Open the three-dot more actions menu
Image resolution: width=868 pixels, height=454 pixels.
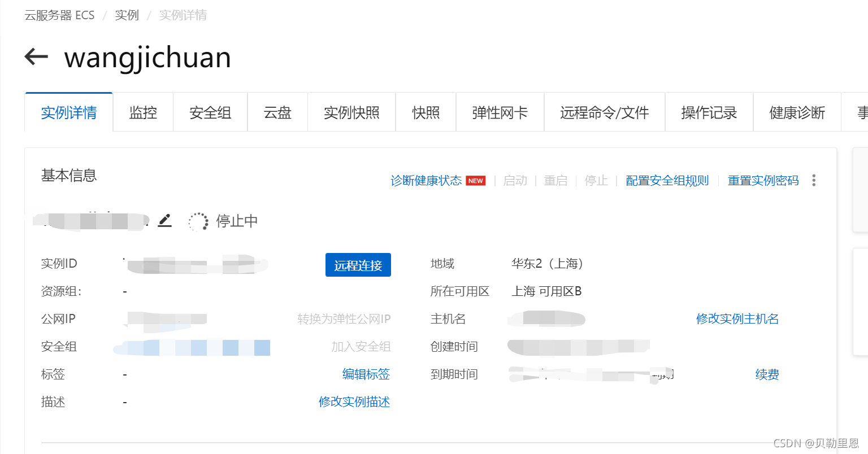coord(814,180)
